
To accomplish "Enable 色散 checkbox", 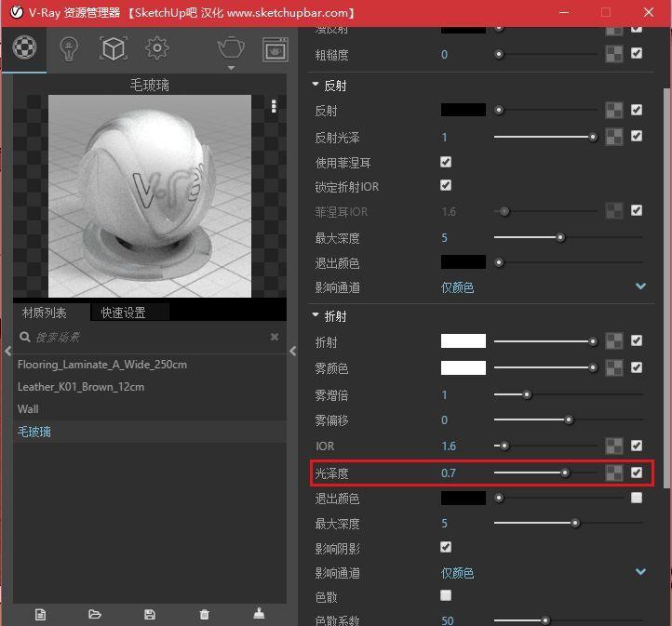I will coord(446,595).
